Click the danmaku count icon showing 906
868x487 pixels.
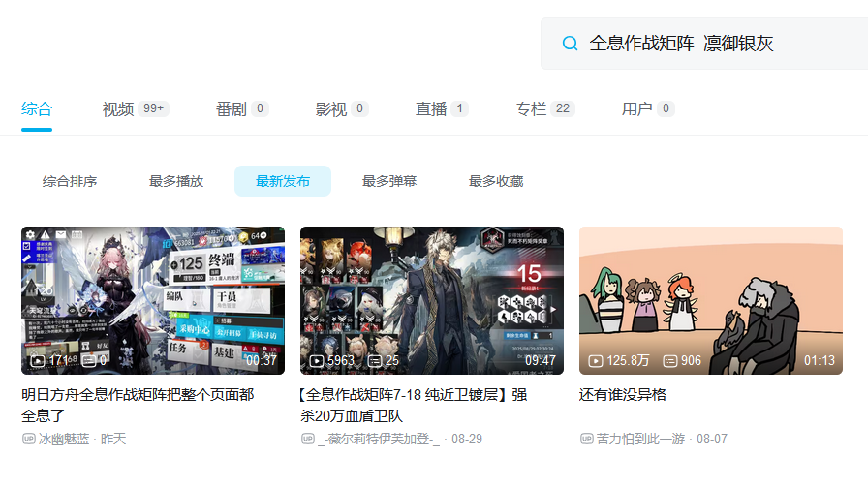(x=670, y=361)
